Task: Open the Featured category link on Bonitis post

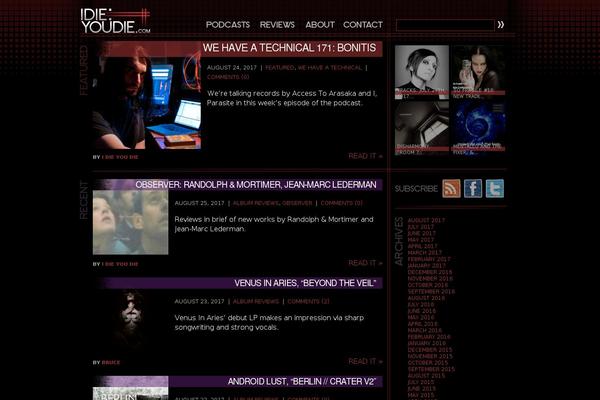Action: tap(280, 68)
